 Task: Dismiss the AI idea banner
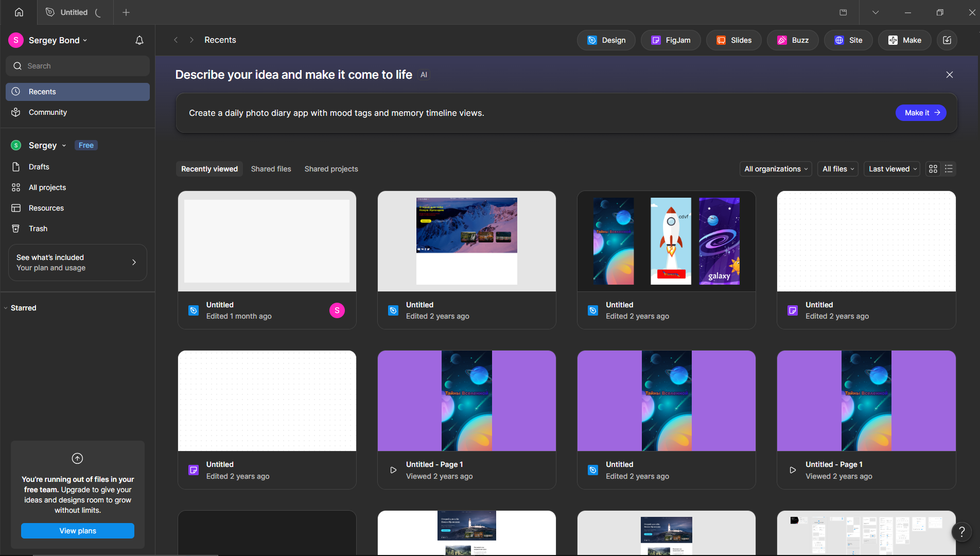(x=950, y=75)
